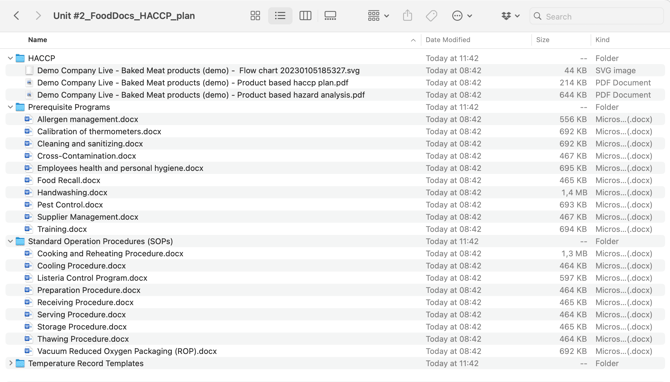Click the Word icon for Cooling Procedure.docx
This screenshot has height=382, width=670.
click(28, 266)
